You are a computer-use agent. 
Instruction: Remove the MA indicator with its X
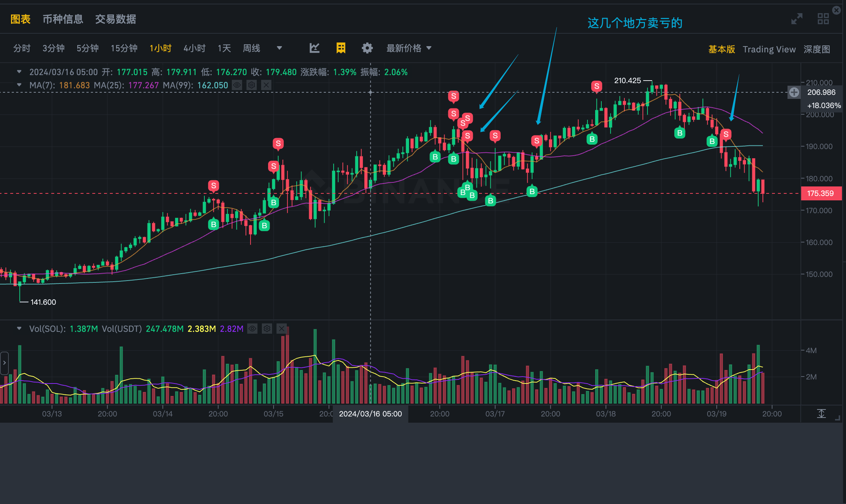(x=266, y=85)
